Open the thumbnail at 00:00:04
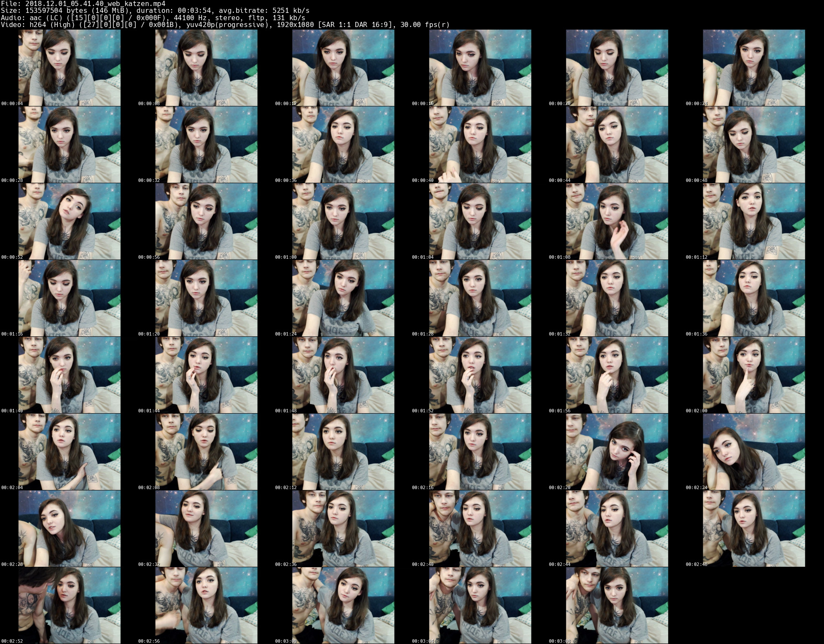The height and width of the screenshot is (644, 824). pos(69,68)
